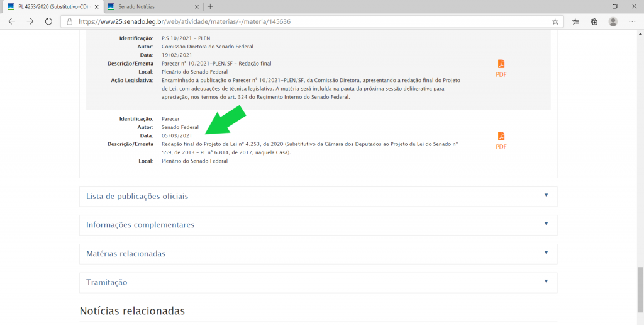The height and width of the screenshot is (325, 644).
Task: Click the browser forward arrow
Action: click(30, 21)
